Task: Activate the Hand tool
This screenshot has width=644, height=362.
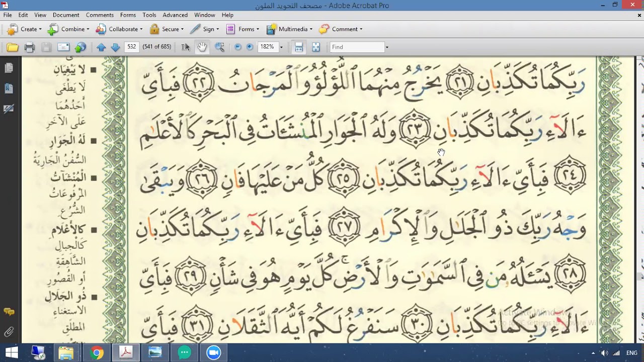Action: 202,47
